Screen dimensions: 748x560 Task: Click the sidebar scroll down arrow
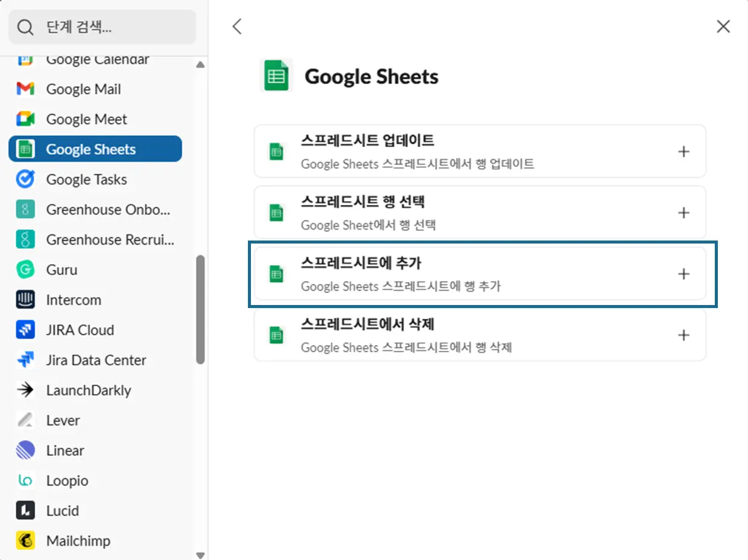(200, 555)
